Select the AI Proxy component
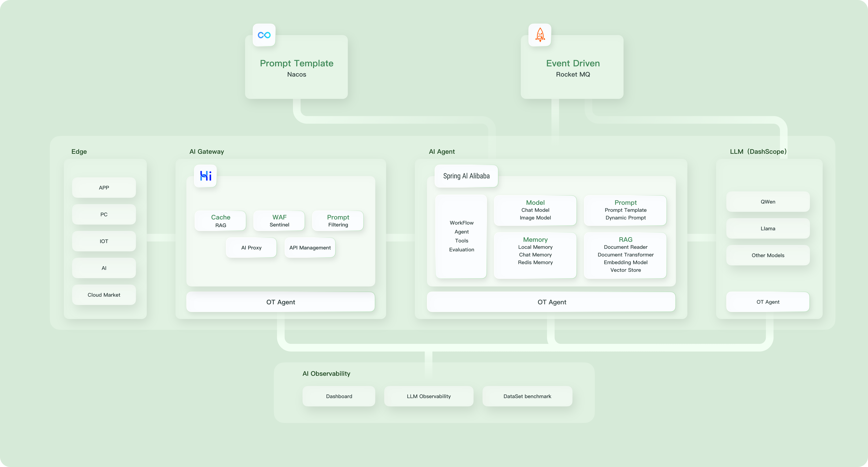The height and width of the screenshot is (467, 868). click(251, 247)
